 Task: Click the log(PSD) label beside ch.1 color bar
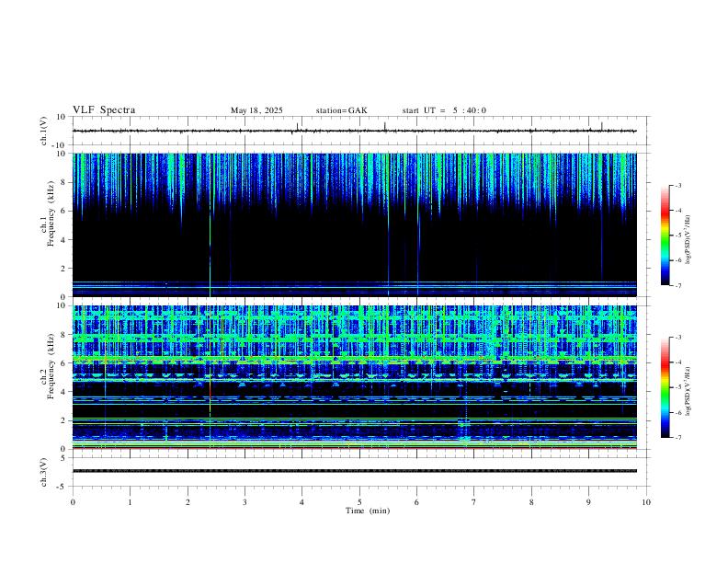click(688, 240)
